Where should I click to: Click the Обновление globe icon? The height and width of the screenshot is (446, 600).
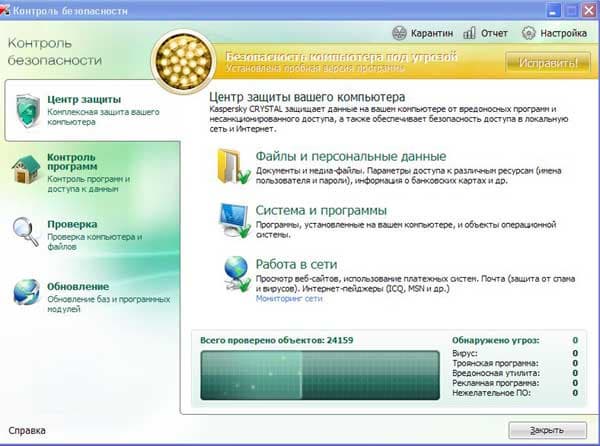pos(26,292)
